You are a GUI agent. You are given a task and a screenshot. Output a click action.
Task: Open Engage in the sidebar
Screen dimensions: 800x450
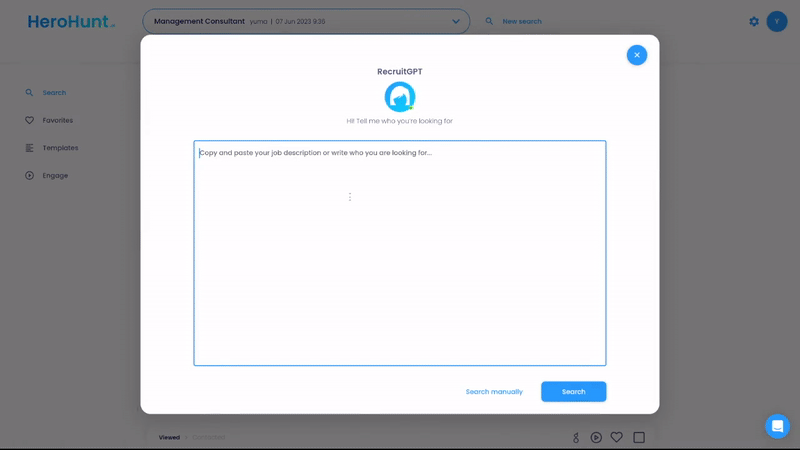[x=55, y=176]
